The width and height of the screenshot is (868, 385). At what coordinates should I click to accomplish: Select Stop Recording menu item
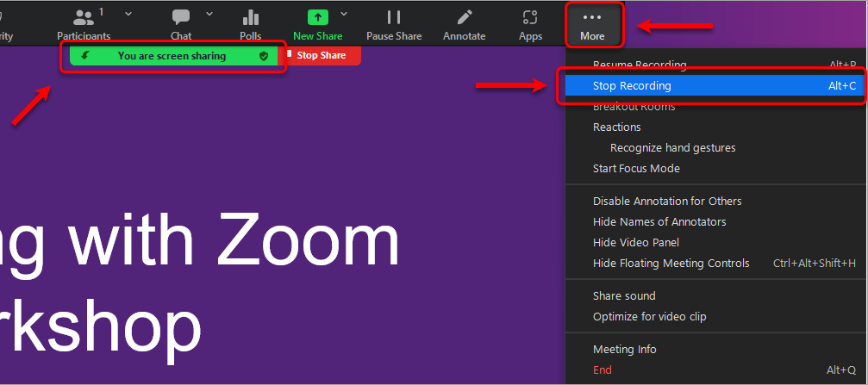715,86
